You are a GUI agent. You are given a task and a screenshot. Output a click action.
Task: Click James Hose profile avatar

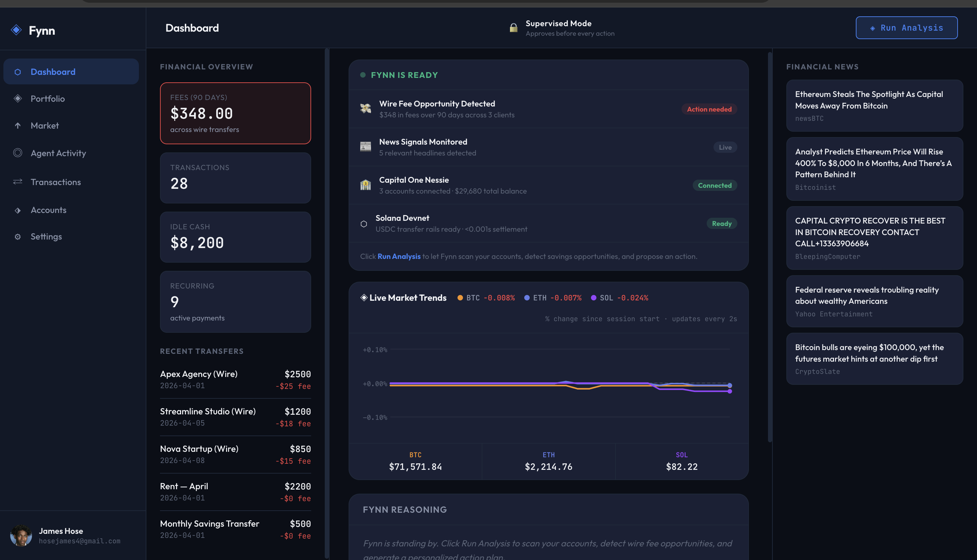pyautogui.click(x=21, y=535)
